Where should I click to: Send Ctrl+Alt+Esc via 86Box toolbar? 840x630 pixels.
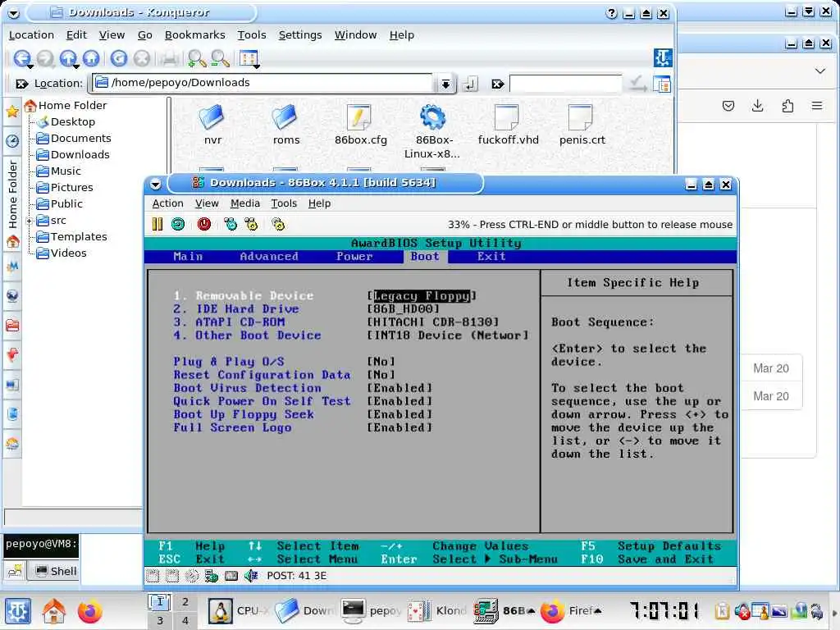tap(251, 224)
